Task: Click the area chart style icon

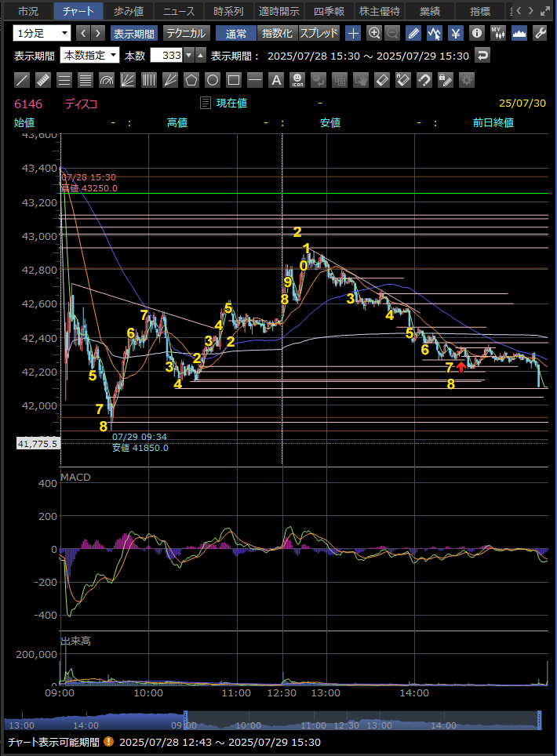Action: [x=519, y=33]
